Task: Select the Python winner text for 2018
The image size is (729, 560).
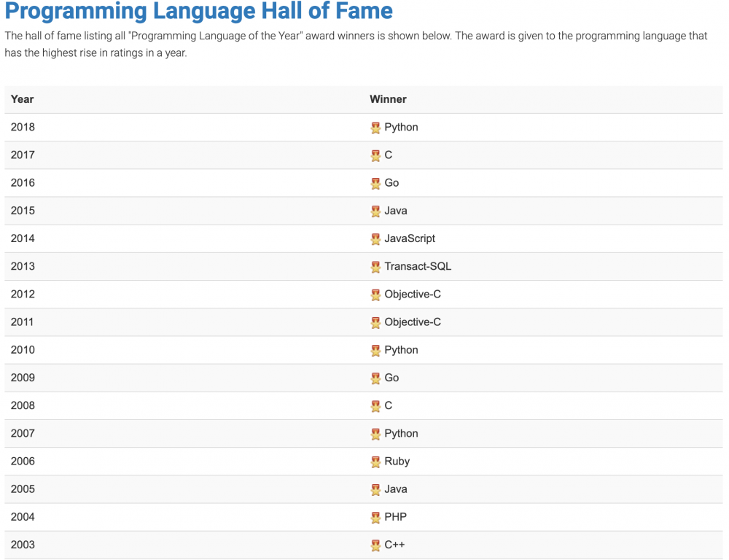Action: (401, 128)
